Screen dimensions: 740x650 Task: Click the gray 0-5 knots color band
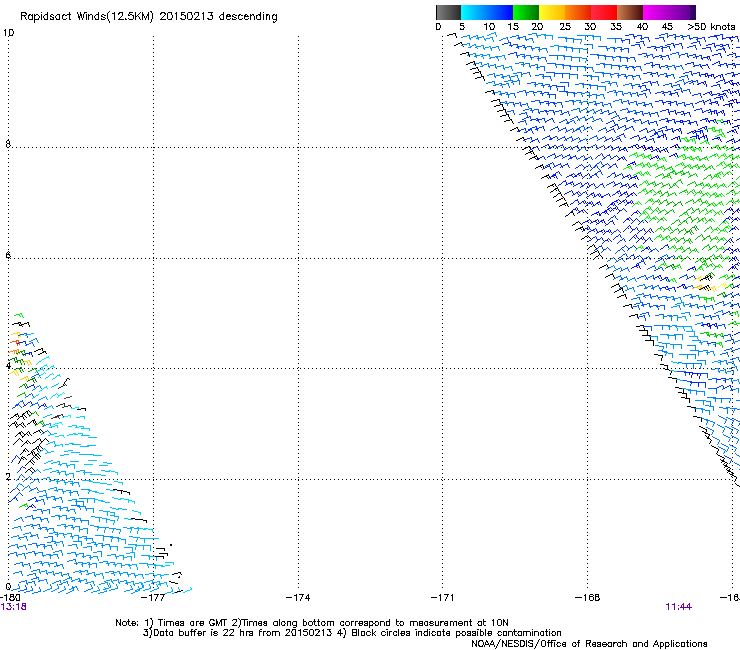448,12
